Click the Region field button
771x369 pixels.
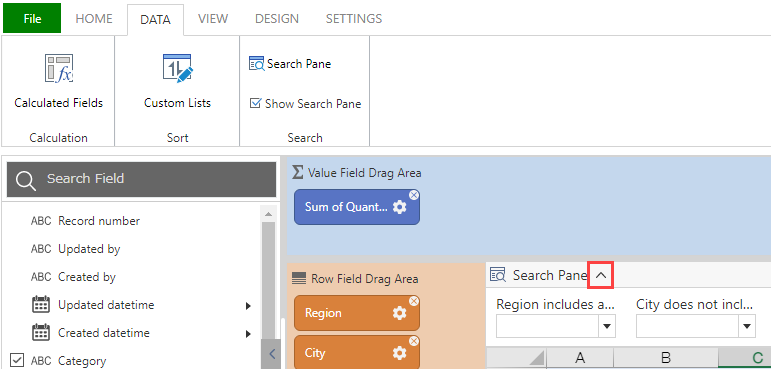tap(357, 313)
